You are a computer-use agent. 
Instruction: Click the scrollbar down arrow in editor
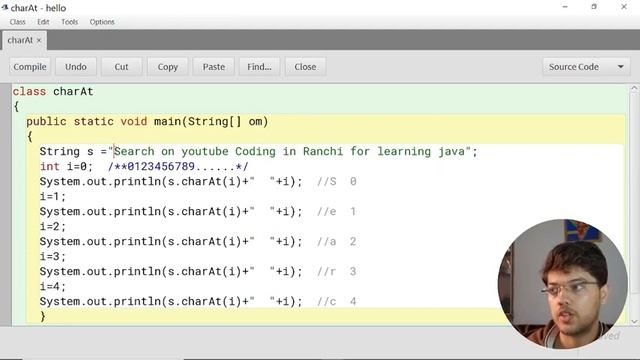click(x=634, y=321)
